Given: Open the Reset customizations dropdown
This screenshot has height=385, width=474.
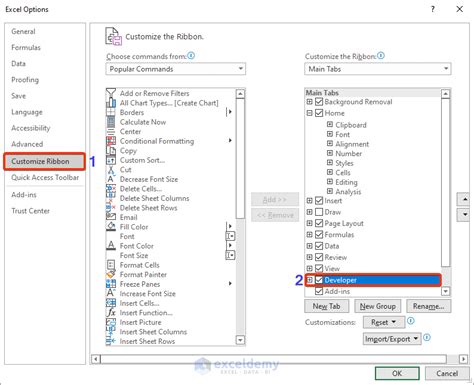Looking at the screenshot, I should pos(384,322).
